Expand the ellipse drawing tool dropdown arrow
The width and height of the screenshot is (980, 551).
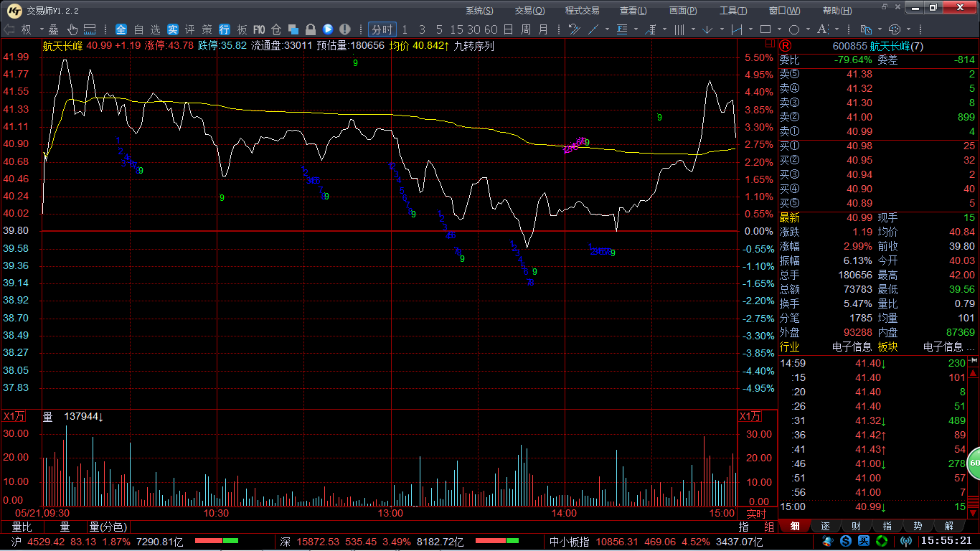[809, 29]
